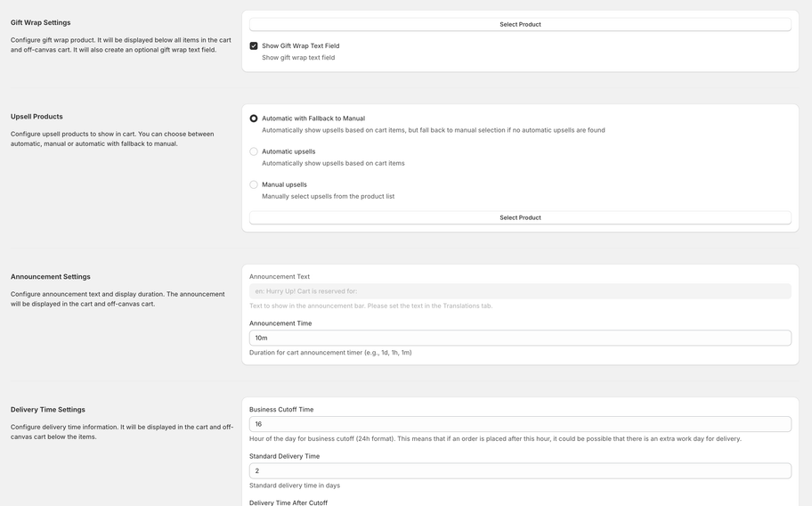The width and height of the screenshot is (812, 506).
Task: Click the Announcement Settings section heading
Action: click(x=51, y=277)
